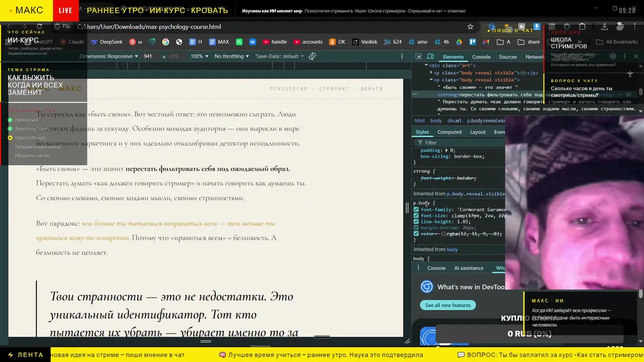644x362 pixels.
Task: Open the Dimensions: Responsive dropdown
Action: pos(109,56)
